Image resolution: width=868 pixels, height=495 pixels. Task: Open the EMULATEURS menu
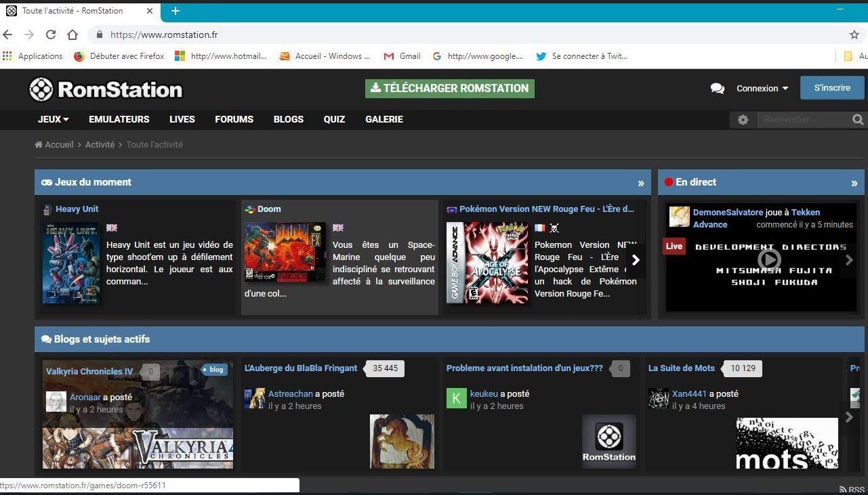tap(119, 119)
